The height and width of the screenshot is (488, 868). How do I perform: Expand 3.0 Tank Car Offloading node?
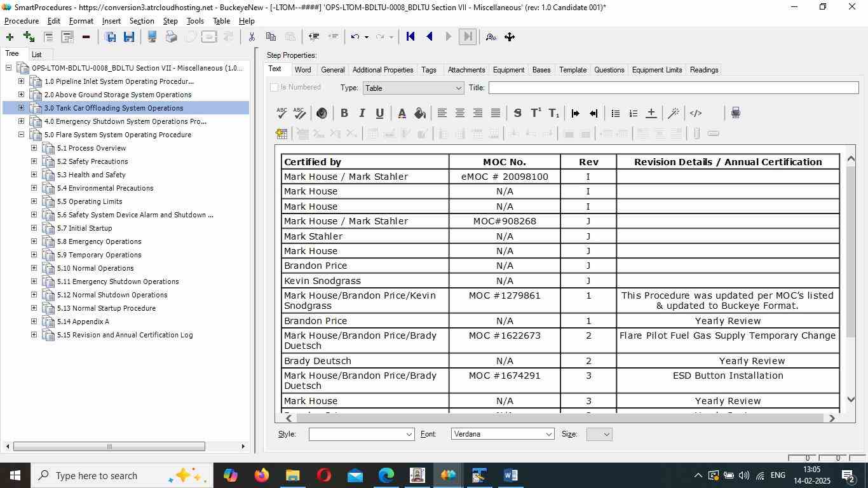[21, 108]
